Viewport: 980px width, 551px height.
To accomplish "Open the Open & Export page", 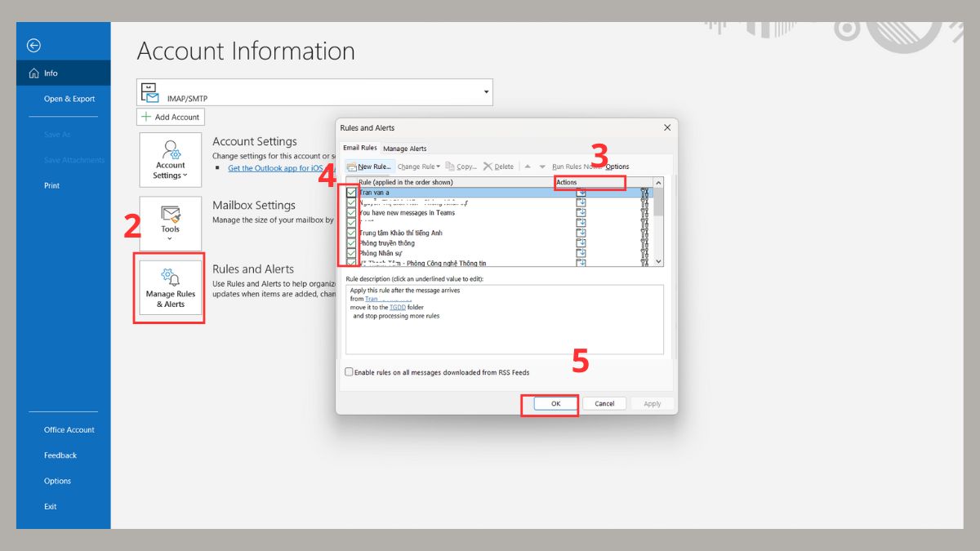I will coord(69,99).
